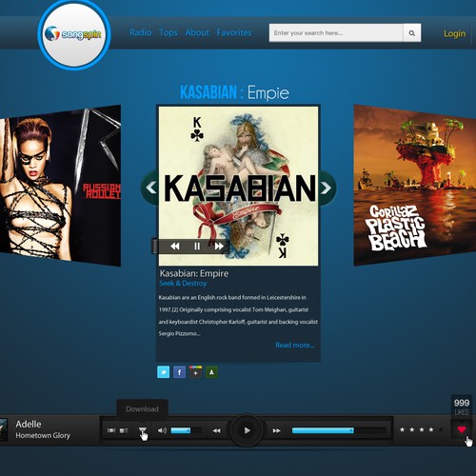
Task: Click the now-playing thumbnail beside Adelle
Action: pos(4,429)
